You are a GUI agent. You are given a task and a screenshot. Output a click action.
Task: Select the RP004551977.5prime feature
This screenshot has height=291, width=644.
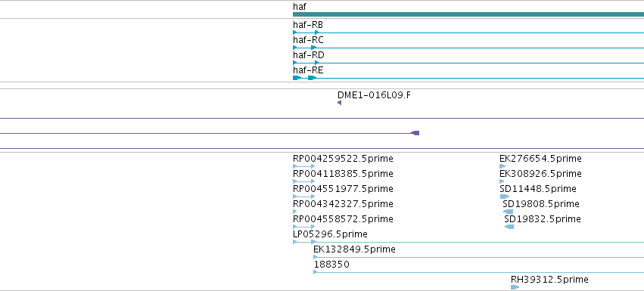click(x=303, y=197)
